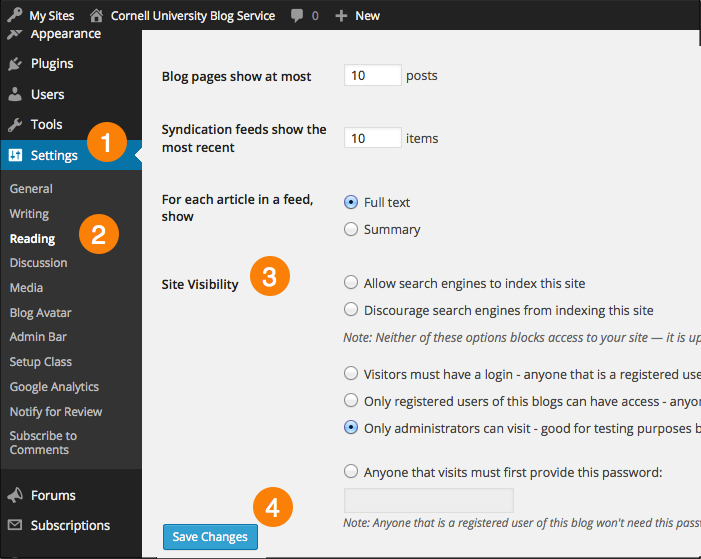Select Only administrators can visit option
This screenshot has height=559, width=701.
coord(351,428)
